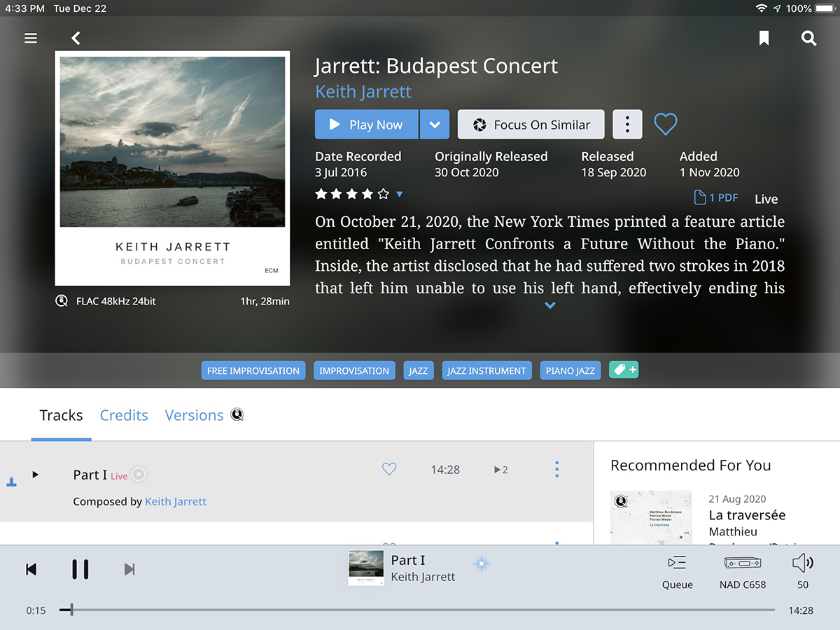Viewport: 840px width, 630px height.
Task: Click the Live label beside the PDF link
Action: [x=766, y=199]
